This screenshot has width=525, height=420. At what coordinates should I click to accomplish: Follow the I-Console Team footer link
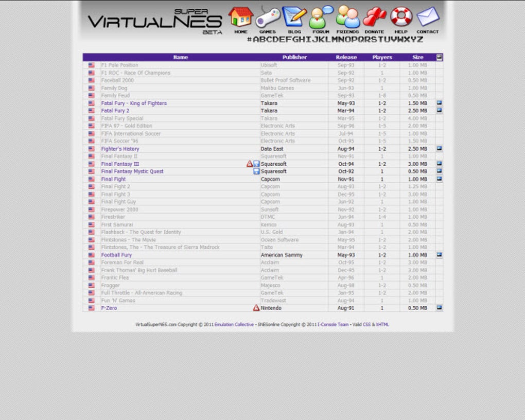click(333, 324)
